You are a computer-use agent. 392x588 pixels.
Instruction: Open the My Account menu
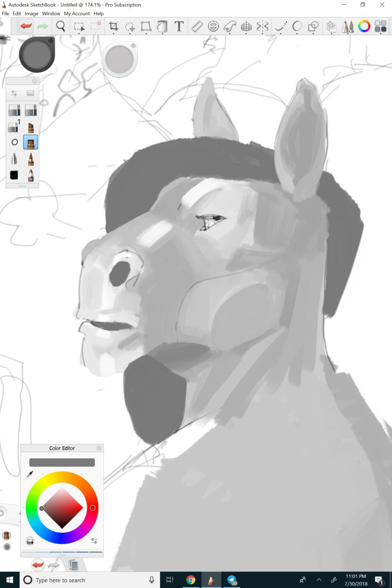[x=77, y=14]
